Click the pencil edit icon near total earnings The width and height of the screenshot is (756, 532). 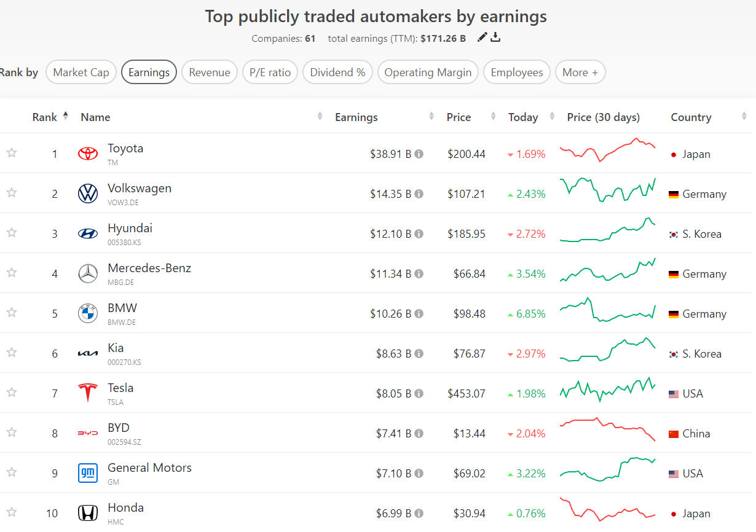pyautogui.click(x=482, y=37)
